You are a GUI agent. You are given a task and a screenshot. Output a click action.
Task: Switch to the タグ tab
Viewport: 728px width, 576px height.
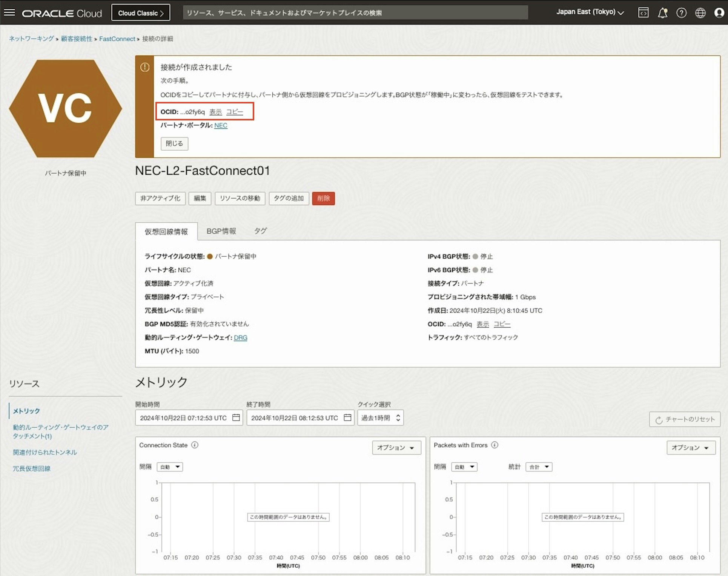pyautogui.click(x=260, y=231)
